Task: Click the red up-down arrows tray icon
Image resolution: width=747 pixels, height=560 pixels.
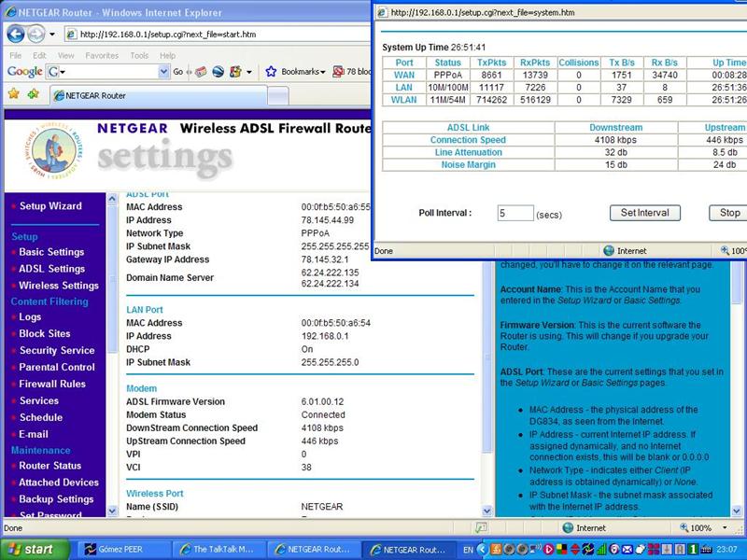Action: tap(575, 549)
